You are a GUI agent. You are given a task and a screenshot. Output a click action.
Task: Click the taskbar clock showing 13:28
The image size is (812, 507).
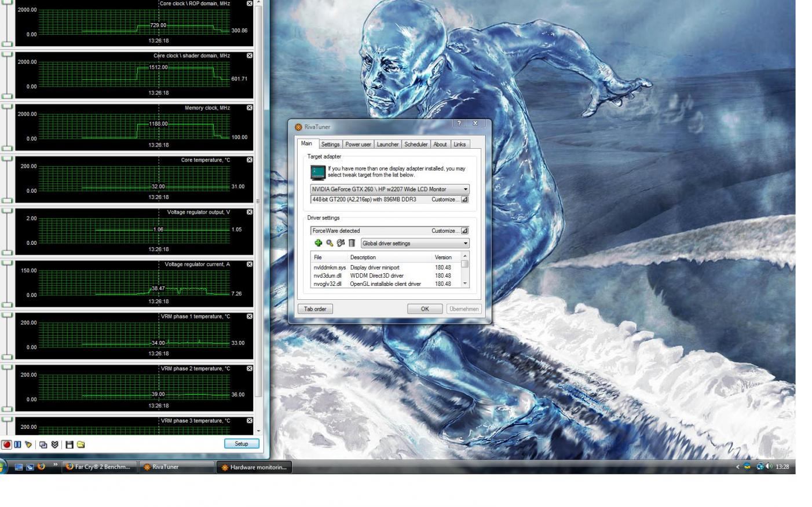pos(782,466)
